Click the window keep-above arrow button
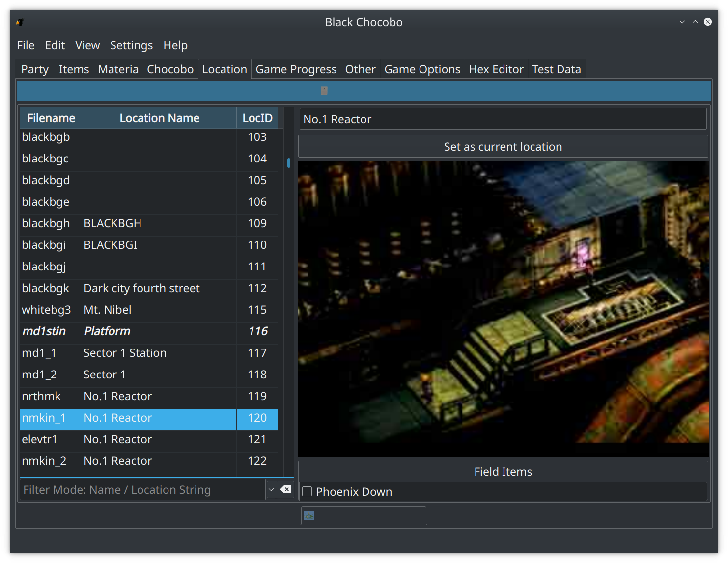The image size is (728, 563). point(695,22)
